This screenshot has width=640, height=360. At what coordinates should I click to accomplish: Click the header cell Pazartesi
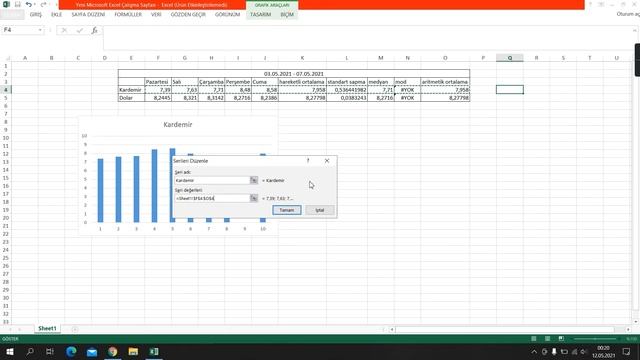pos(158,82)
